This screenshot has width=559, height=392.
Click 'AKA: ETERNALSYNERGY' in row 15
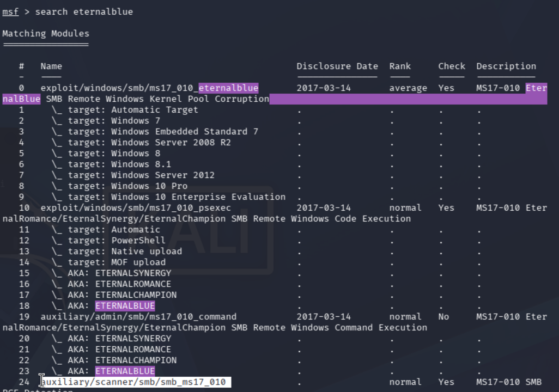click(x=119, y=273)
